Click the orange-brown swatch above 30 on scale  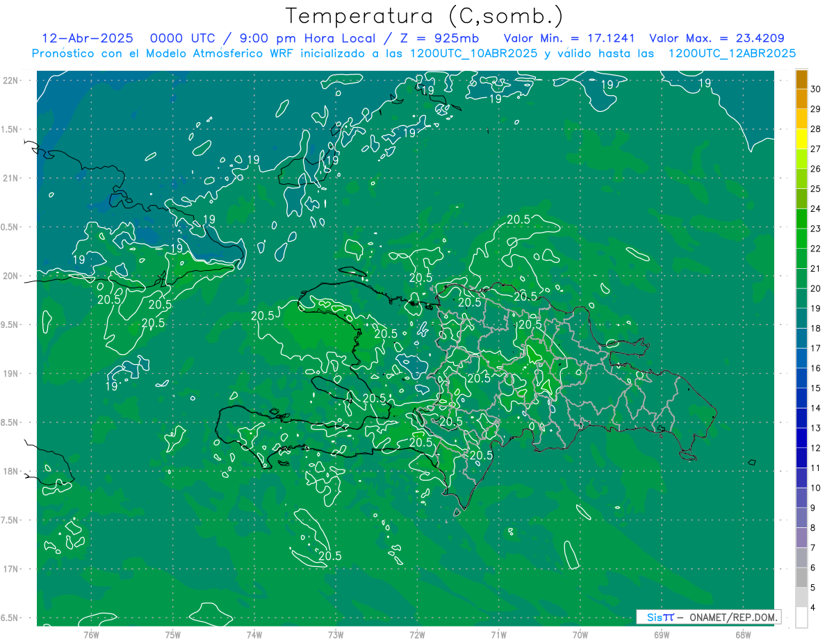coord(802,79)
